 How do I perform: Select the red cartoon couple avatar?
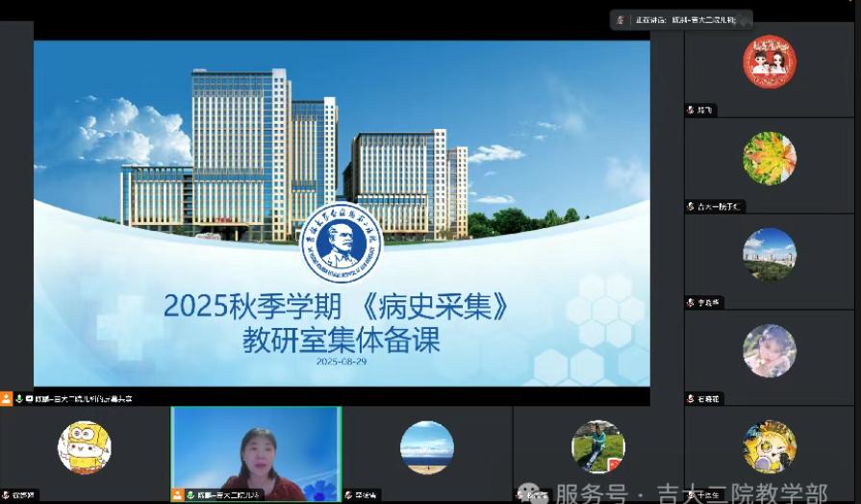[770, 62]
